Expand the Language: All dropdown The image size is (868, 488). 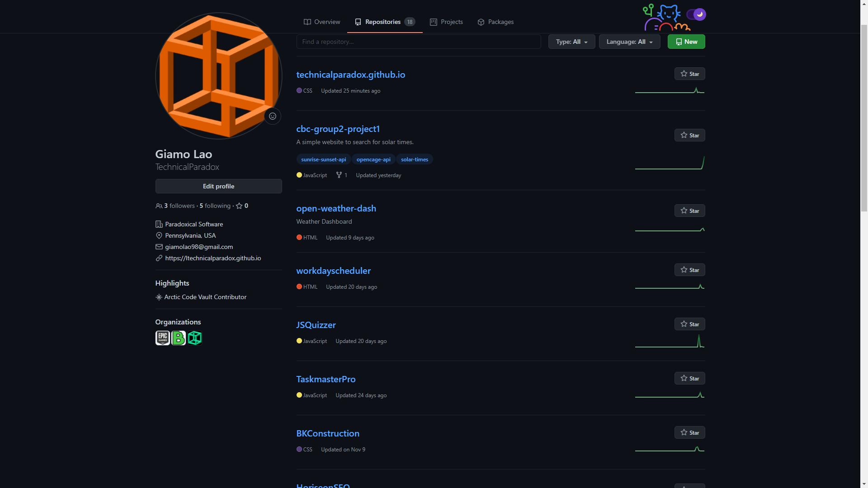(629, 42)
